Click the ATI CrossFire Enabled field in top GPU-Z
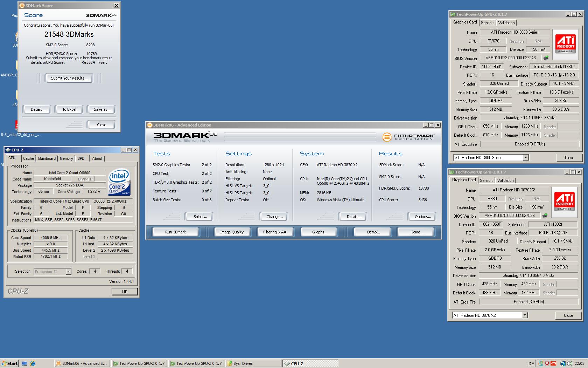588x368 pixels. tap(529, 144)
